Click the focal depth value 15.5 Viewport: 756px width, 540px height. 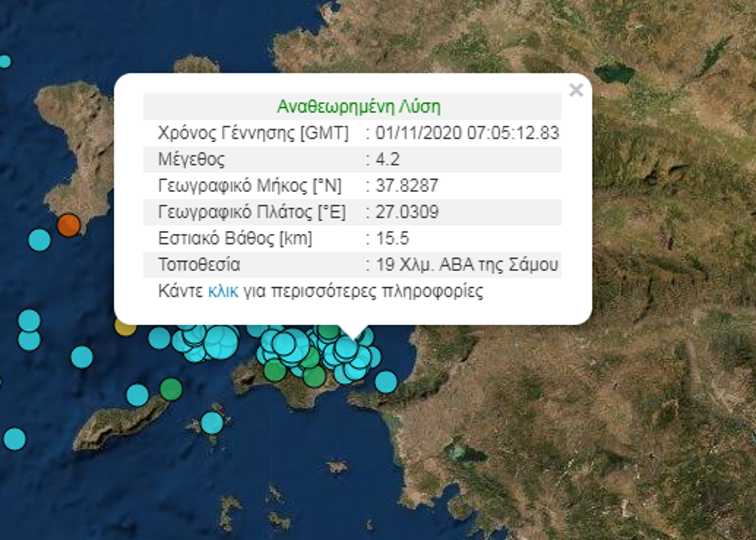coord(392,238)
